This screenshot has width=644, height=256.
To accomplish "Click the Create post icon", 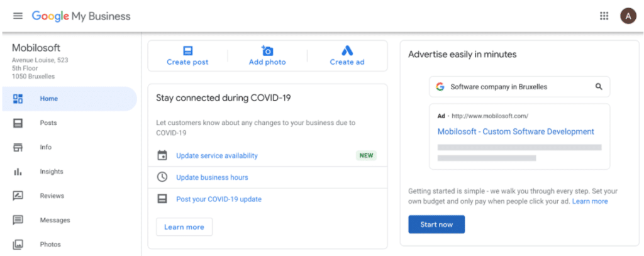I will click(187, 51).
